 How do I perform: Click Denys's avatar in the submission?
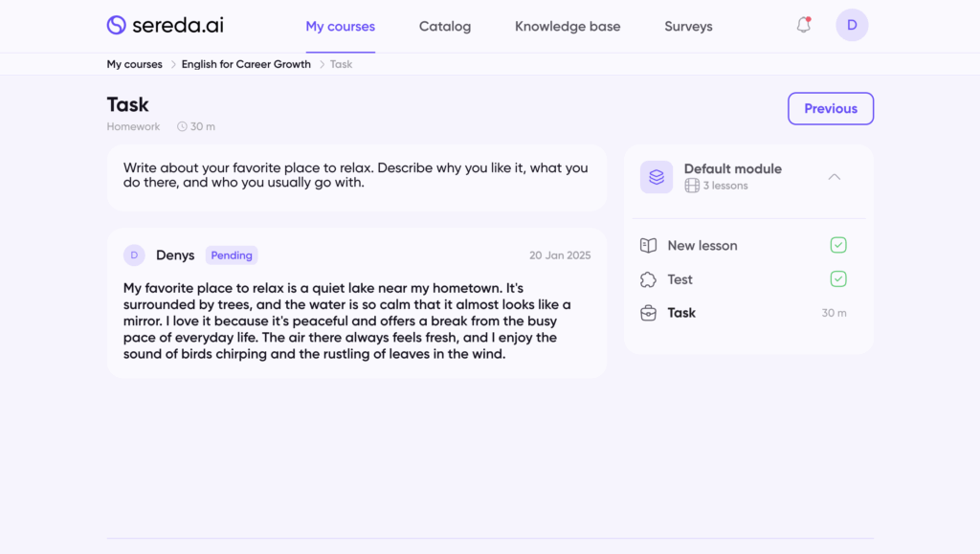point(134,255)
